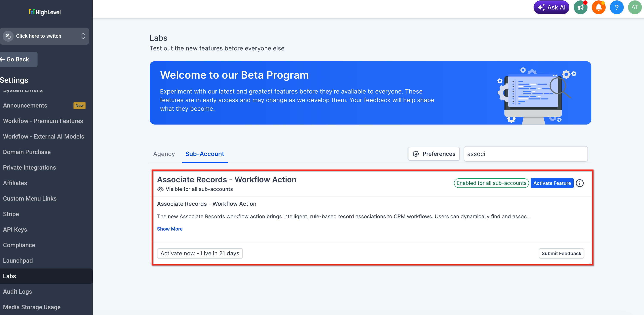Image resolution: width=644 pixels, height=315 pixels.
Task: Click the Go Back button
Action: tap(19, 59)
